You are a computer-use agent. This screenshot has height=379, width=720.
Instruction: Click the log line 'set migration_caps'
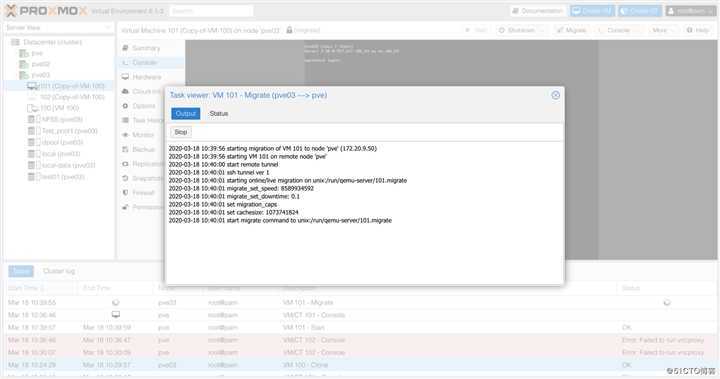(223, 204)
